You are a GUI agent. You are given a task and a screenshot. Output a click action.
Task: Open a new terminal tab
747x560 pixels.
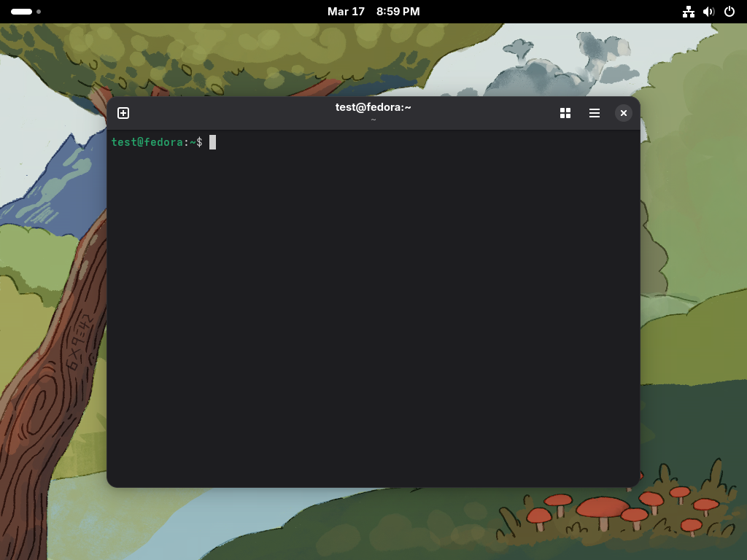click(x=123, y=113)
